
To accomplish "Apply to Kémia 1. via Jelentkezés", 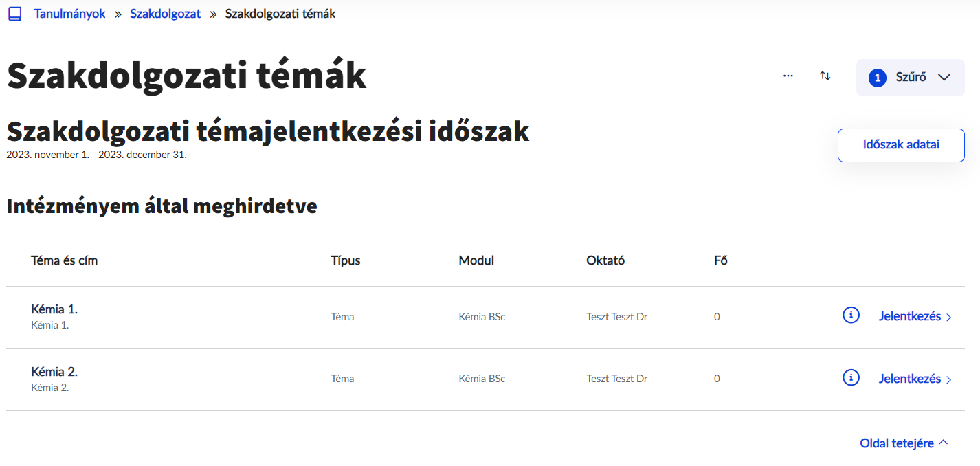I will click(909, 317).
